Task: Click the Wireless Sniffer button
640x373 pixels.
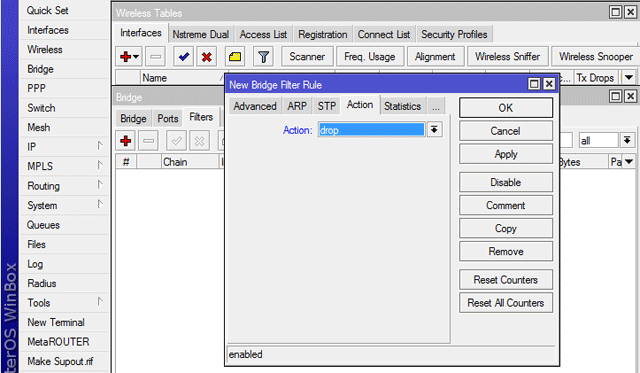Action: click(507, 57)
